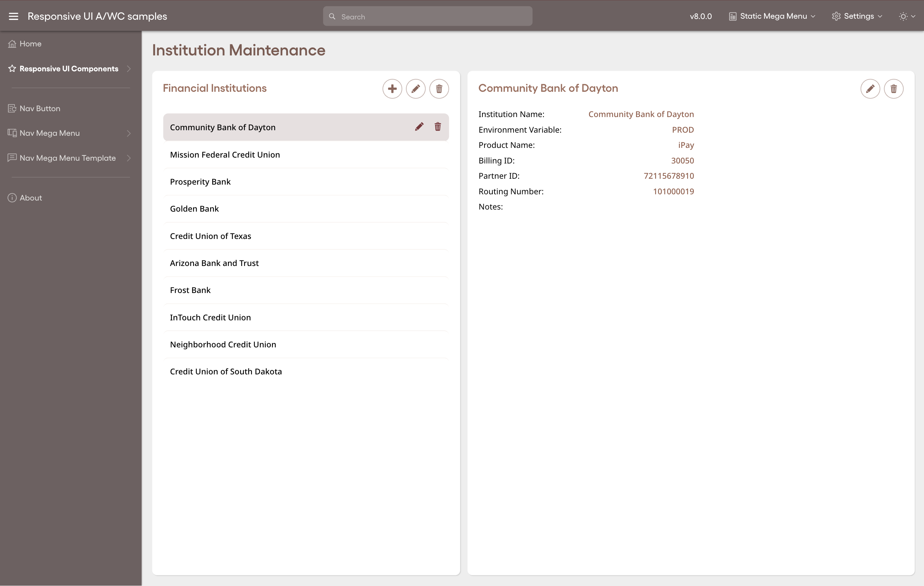Select Mission Federal Credit Union from list
This screenshot has height=586, width=924.
coord(225,154)
